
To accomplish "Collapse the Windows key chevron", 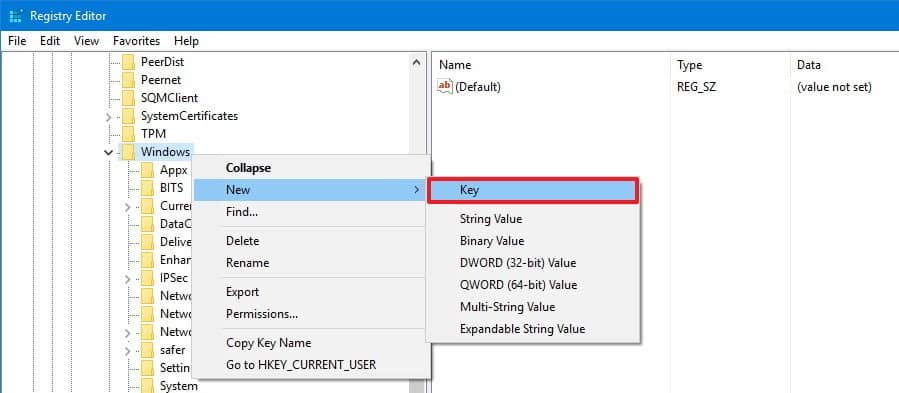I will [108, 152].
